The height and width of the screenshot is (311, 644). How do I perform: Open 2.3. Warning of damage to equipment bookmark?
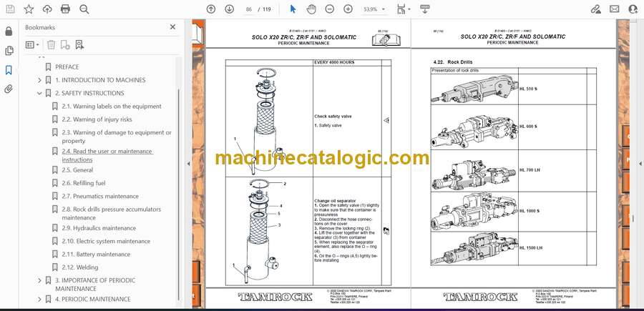117,137
